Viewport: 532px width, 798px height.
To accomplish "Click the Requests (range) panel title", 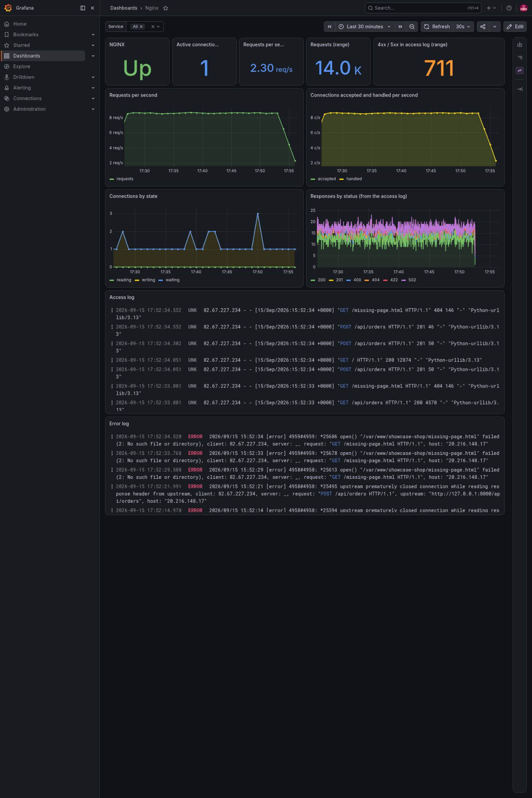I will click(x=330, y=44).
